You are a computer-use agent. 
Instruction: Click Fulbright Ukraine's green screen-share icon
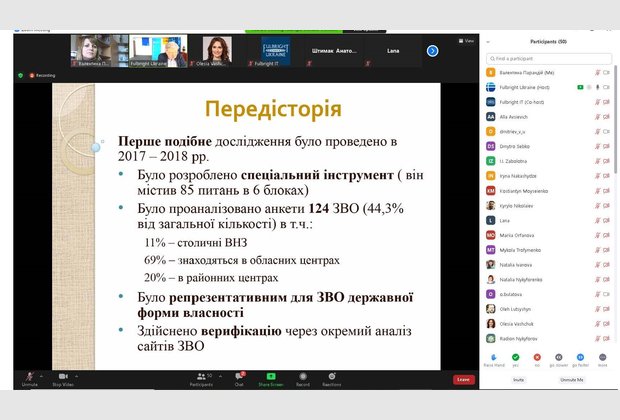coord(580,87)
